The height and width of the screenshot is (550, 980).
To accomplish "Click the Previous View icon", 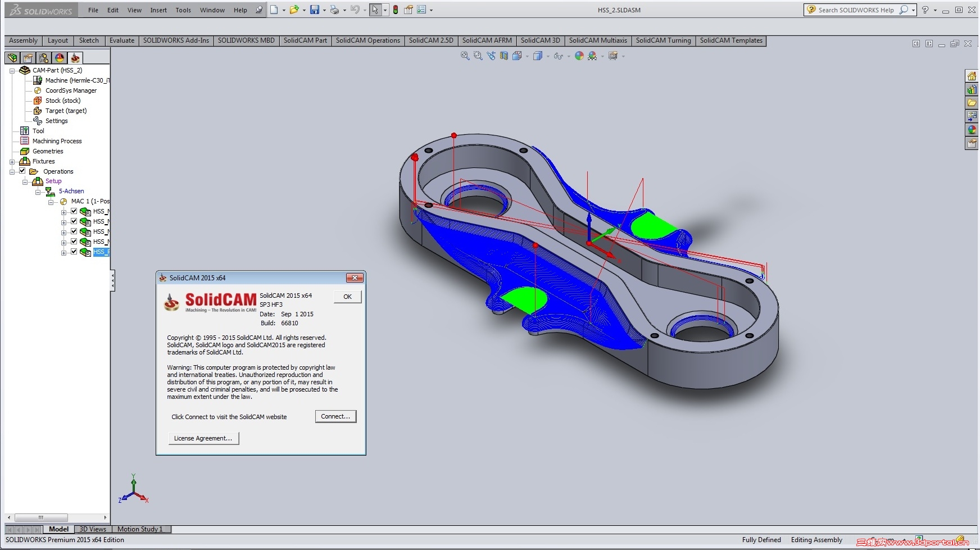I will pos(492,56).
